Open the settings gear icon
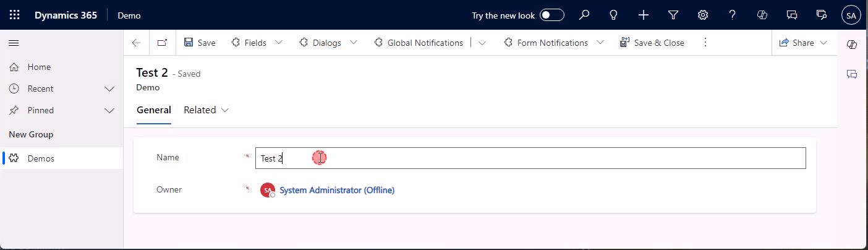868x250 pixels. [703, 15]
